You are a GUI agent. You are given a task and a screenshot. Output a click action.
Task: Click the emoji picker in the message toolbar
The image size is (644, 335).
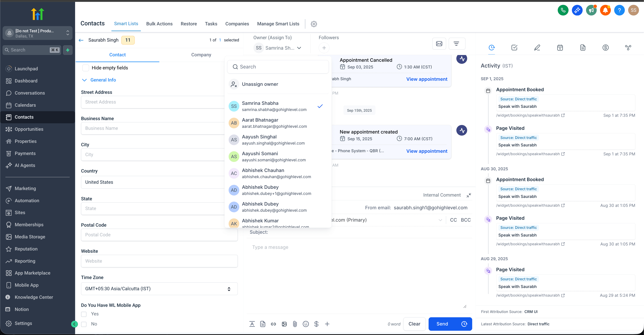tap(305, 324)
